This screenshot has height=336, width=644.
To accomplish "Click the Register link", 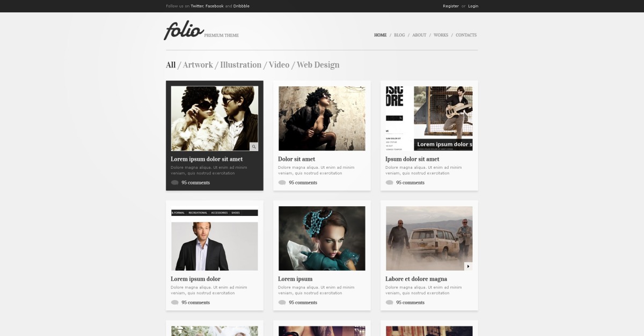I will point(451,6).
